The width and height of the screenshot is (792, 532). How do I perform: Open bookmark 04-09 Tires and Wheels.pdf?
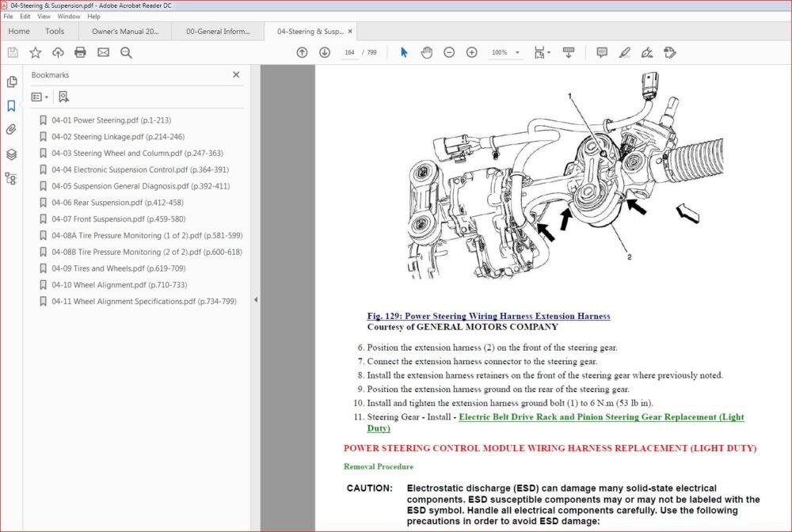pos(118,268)
